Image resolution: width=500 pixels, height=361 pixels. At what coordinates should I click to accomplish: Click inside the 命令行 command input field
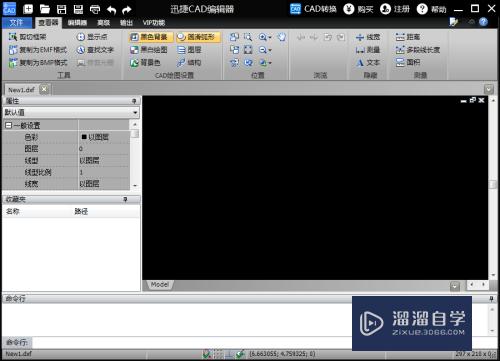(x=192, y=342)
